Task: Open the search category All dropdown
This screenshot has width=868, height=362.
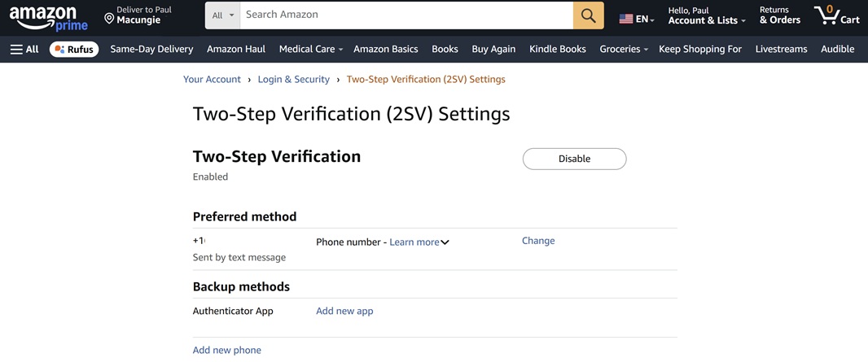Action: tap(223, 15)
